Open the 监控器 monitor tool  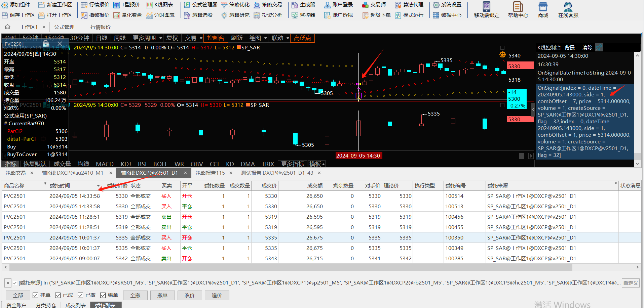[x=303, y=15]
